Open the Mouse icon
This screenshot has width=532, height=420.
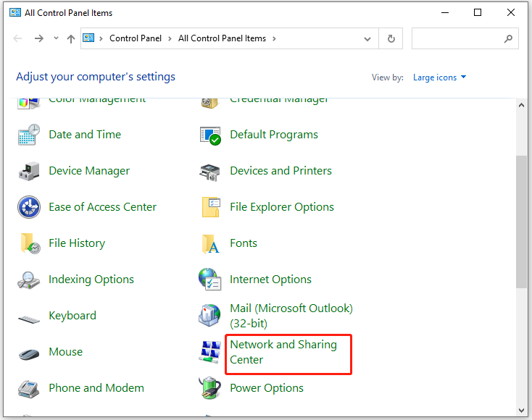coord(29,353)
